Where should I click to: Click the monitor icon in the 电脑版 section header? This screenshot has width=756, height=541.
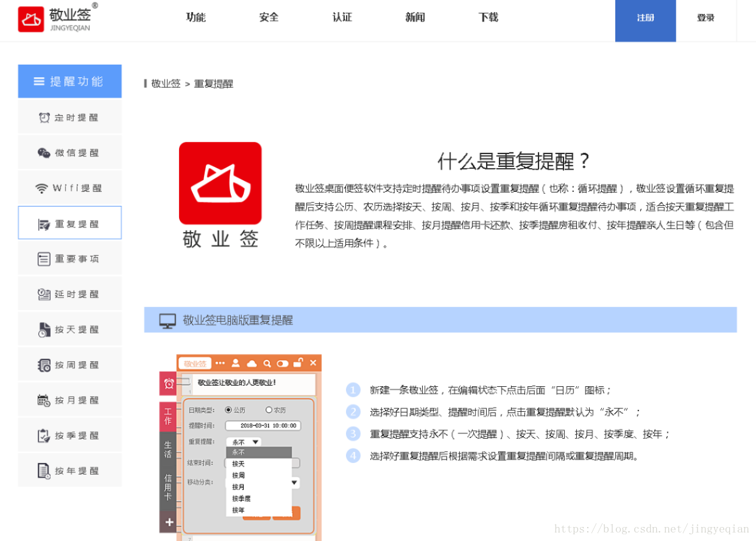(168, 320)
